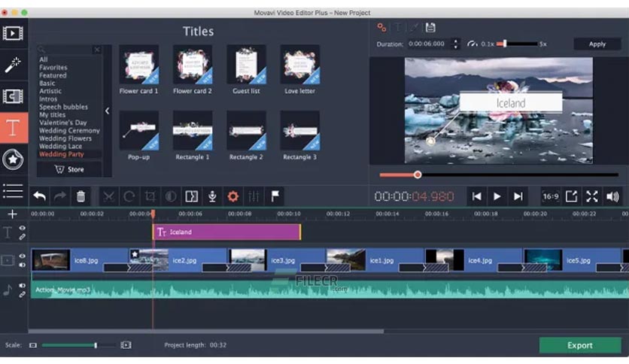Click the Undo arrow

click(39, 196)
